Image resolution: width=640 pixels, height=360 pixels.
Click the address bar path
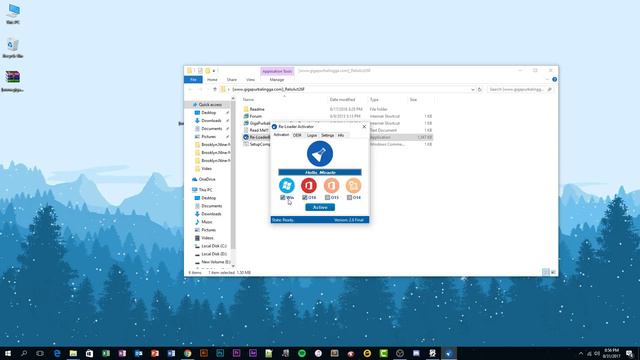[x=268, y=89]
